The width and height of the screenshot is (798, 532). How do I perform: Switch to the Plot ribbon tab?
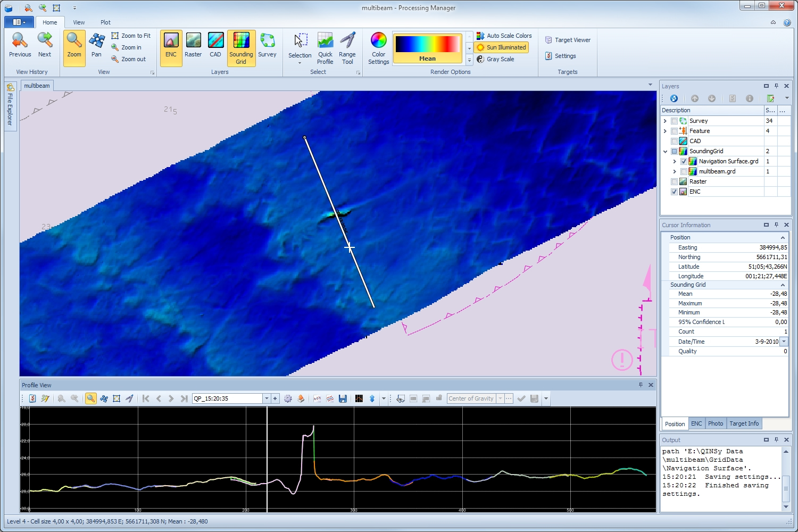pyautogui.click(x=105, y=22)
